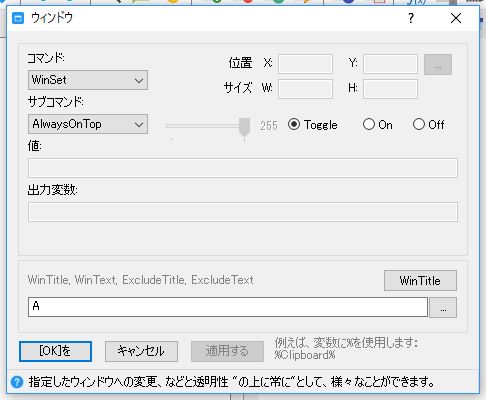Click the blue window icon in title bar

click(18, 18)
